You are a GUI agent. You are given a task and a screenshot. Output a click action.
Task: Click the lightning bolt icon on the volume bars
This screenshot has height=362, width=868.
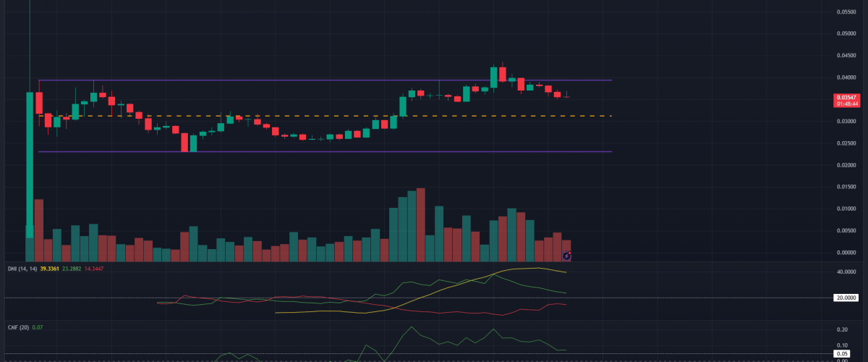[x=568, y=256]
